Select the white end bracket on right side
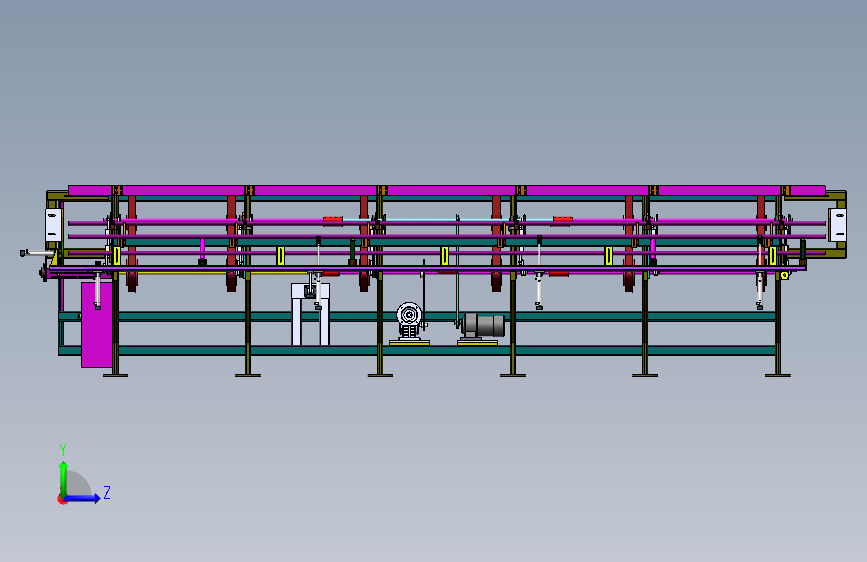The height and width of the screenshot is (562, 867). click(837, 225)
